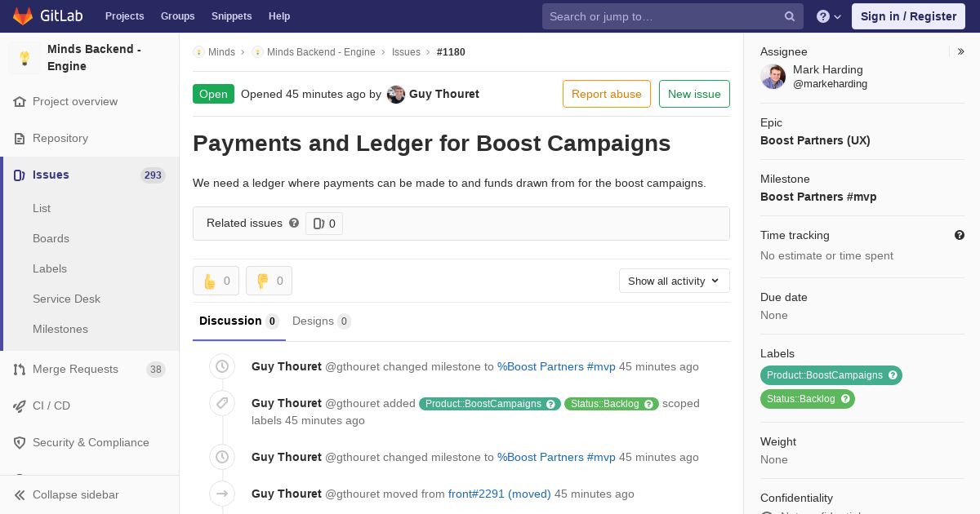
Task: Click Status::Backlog label in right sidebar
Action: pyautogui.click(x=801, y=399)
